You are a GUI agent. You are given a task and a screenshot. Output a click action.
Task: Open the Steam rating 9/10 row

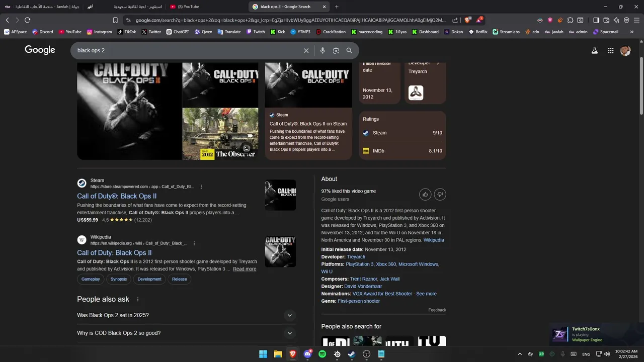pos(403,133)
